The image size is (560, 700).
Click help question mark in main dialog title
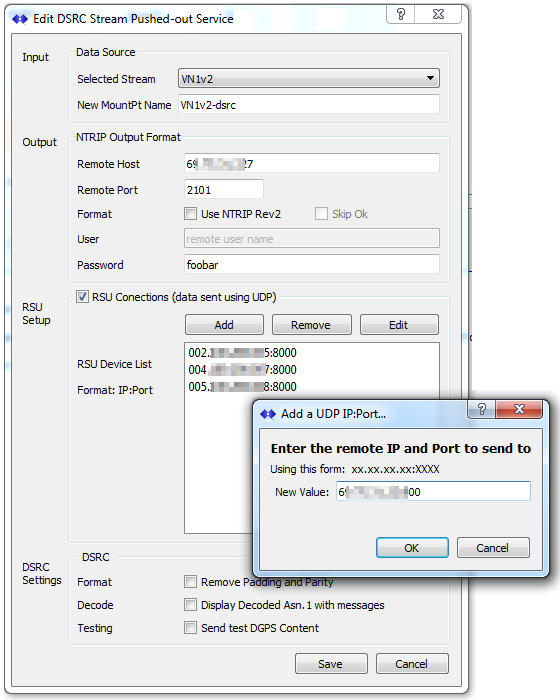click(x=401, y=14)
